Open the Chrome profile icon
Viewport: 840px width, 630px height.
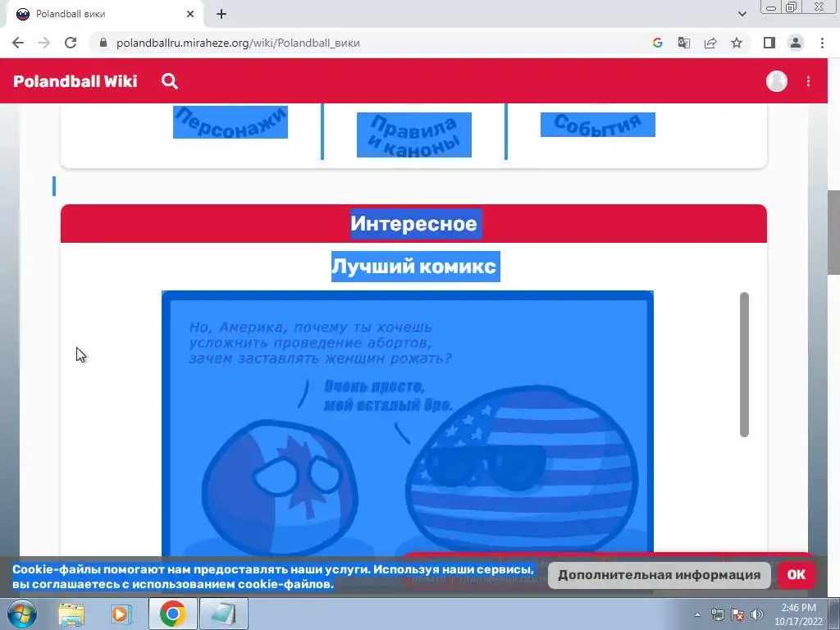tap(796, 43)
